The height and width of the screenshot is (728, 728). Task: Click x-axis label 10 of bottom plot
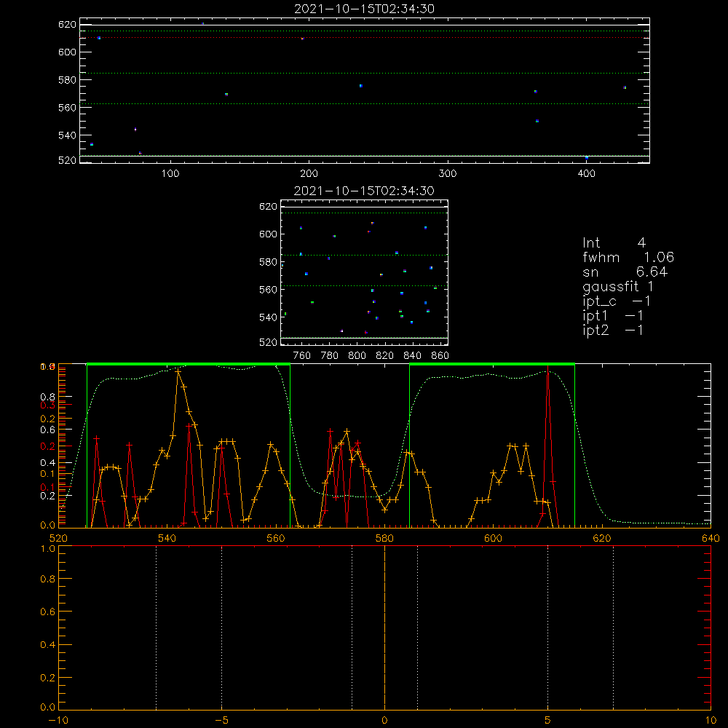pyautogui.click(x=711, y=721)
